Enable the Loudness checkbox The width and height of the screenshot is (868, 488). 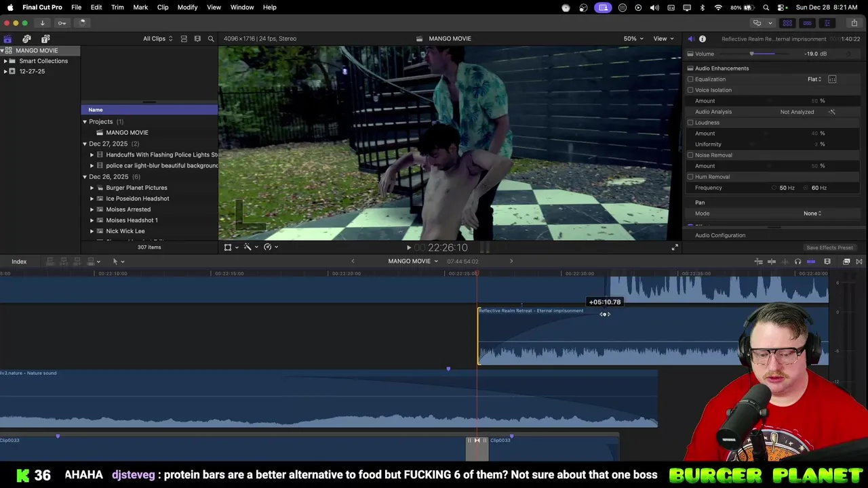690,123
